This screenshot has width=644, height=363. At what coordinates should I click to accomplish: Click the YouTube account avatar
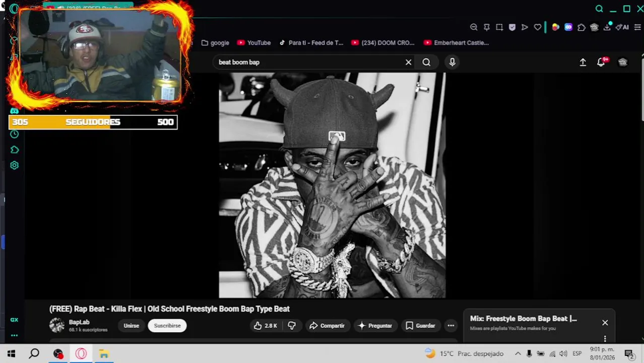coord(623,62)
